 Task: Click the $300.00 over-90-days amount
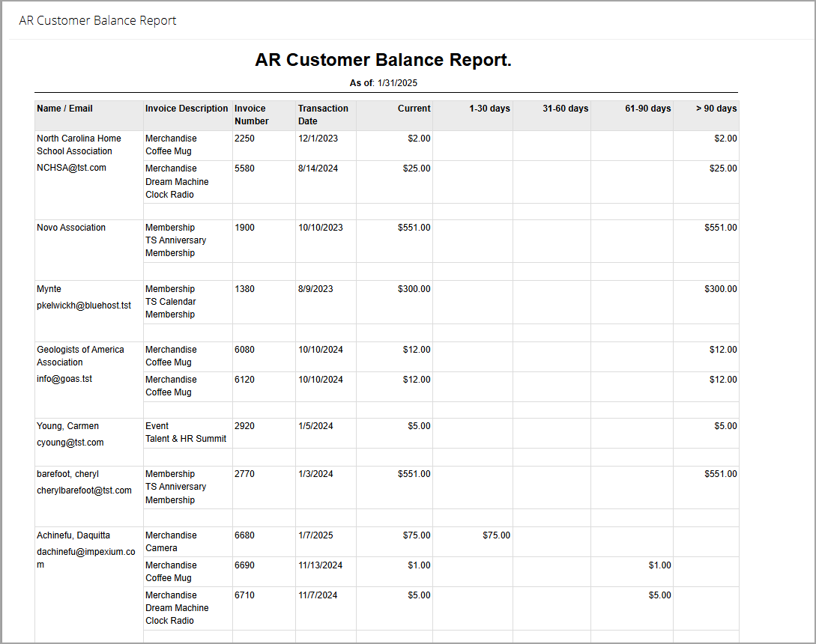pyautogui.click(x=720, y=289)
